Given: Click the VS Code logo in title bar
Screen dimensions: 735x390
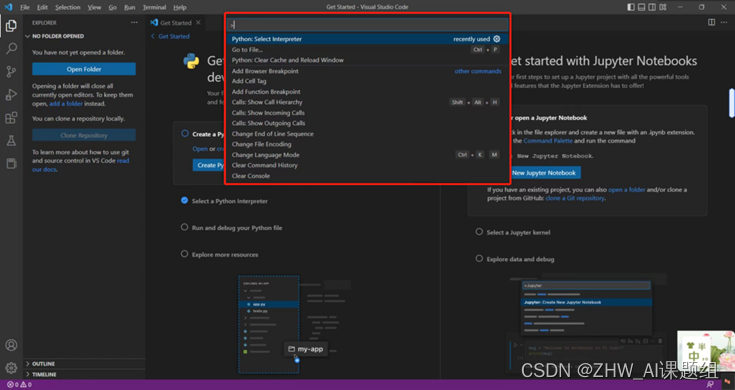Looking at the screenshot, I should (8, 7).
